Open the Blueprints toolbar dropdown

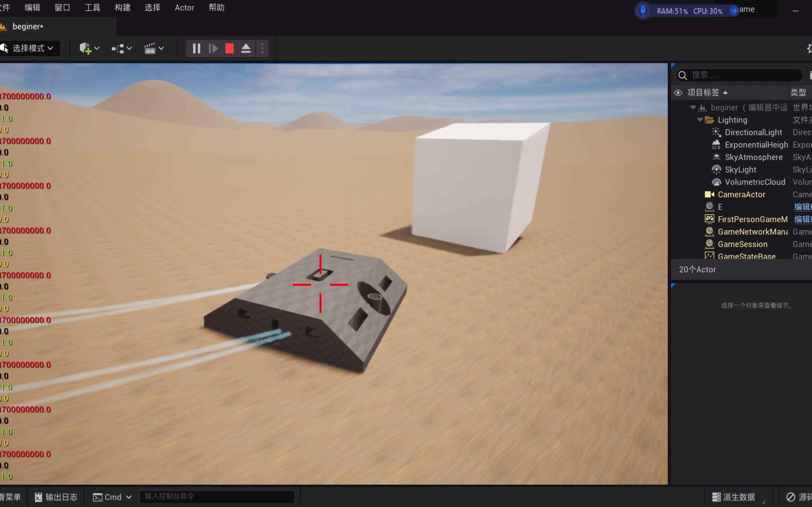pyautogui.click(x=121, y=49)
